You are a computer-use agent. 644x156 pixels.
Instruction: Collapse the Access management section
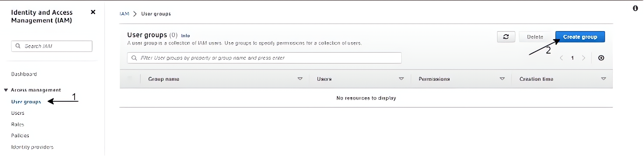6,90
